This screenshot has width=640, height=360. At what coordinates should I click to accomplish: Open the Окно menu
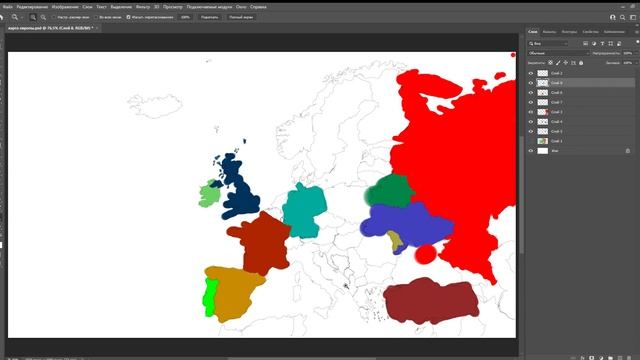coord(241,7)
